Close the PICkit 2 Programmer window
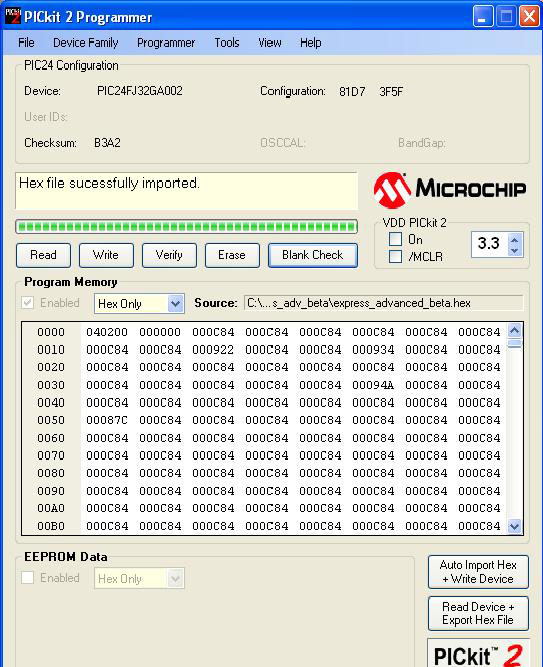Screen dimensions: 543x667 [x=529, y=17]
